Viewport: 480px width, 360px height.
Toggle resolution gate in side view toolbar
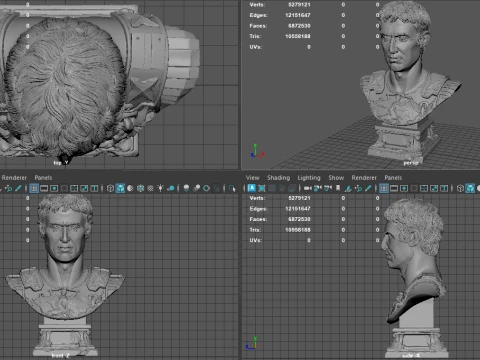pyautogui.click(x=404, y=189)
